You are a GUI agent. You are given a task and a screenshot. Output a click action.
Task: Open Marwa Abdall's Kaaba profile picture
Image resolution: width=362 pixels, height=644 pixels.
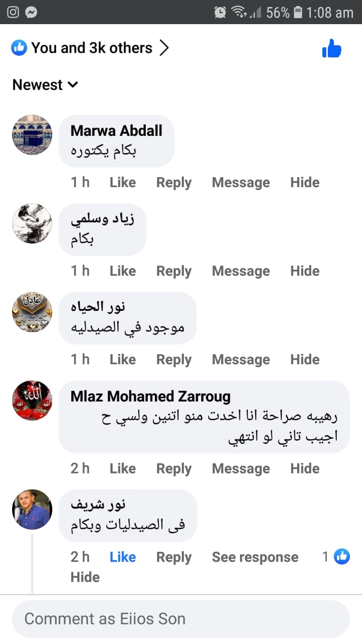click(32, 135)
